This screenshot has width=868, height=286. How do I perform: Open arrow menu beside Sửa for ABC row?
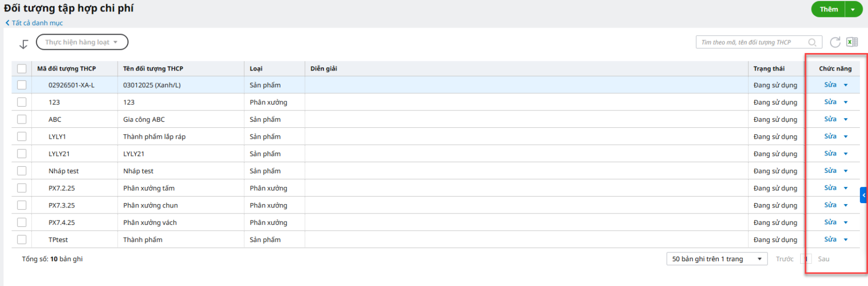click(x=846, y=120)
